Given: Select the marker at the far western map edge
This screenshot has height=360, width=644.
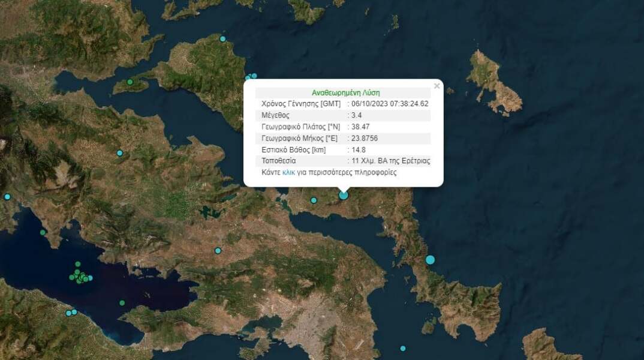Looking at the screenshot, I should tap(7, 196).
